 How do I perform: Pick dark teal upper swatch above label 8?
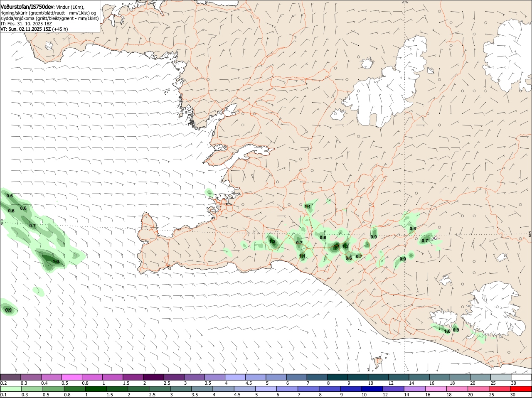(x=337, y=377)
